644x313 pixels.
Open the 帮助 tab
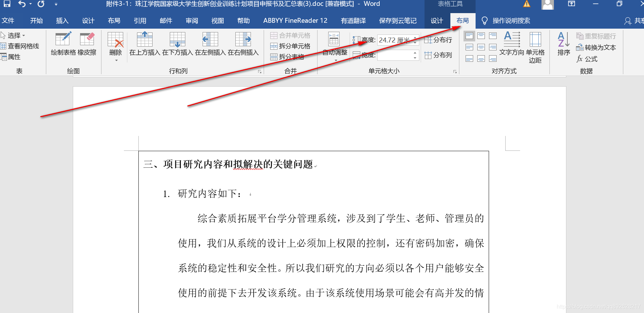coord(243,21)
